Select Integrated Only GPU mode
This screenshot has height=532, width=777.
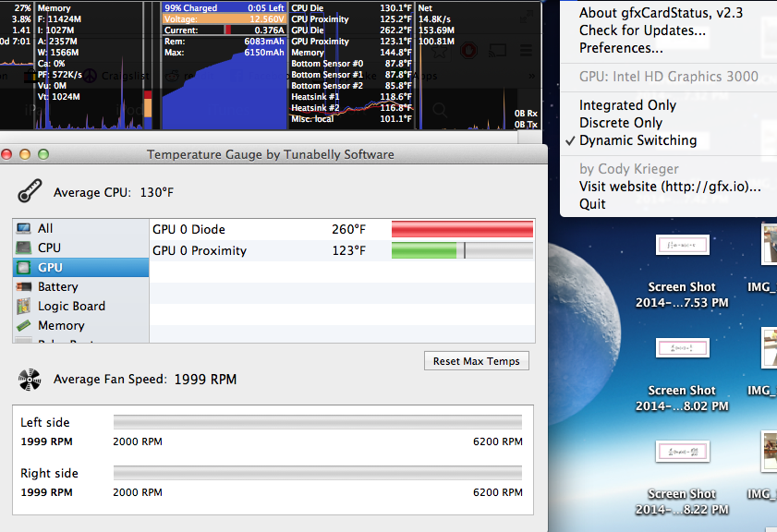pos(627,105)
